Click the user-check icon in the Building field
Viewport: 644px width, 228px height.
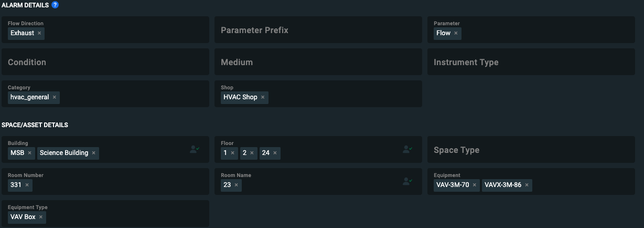[x=195, y=150]
